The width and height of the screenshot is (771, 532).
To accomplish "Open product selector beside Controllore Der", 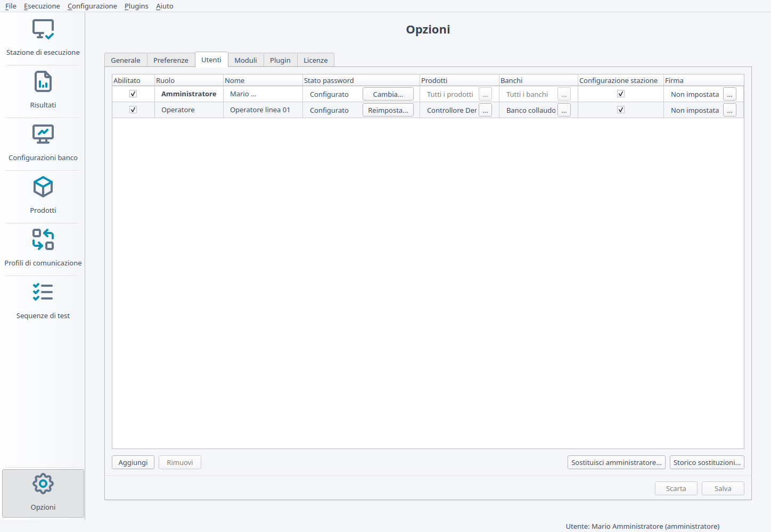I will (485, 110).
